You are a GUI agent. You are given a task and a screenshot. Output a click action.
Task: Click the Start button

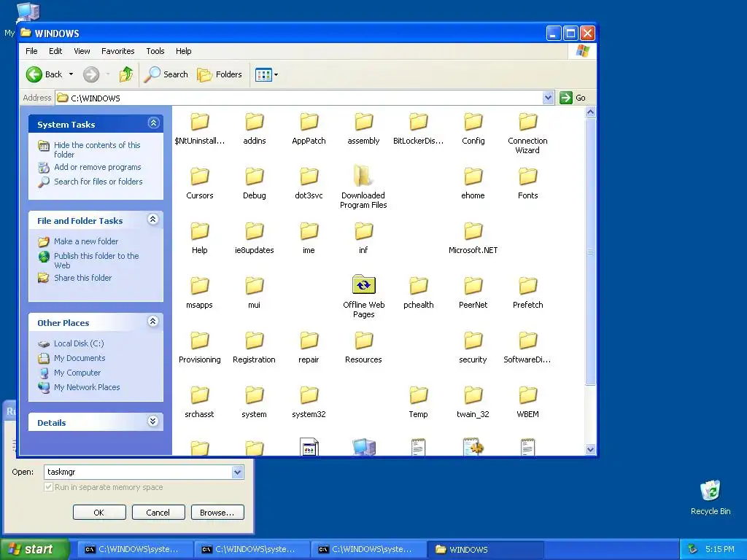pyautogui.click(x=34, y=549)
